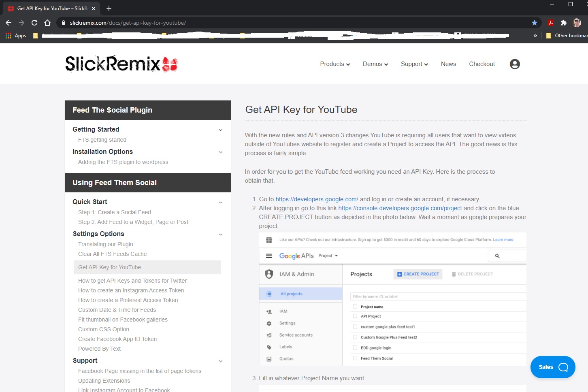This screenshot has width=588, height=392.
Task: Open How to create an Instagram Access Token
Action: pos(131,290)
